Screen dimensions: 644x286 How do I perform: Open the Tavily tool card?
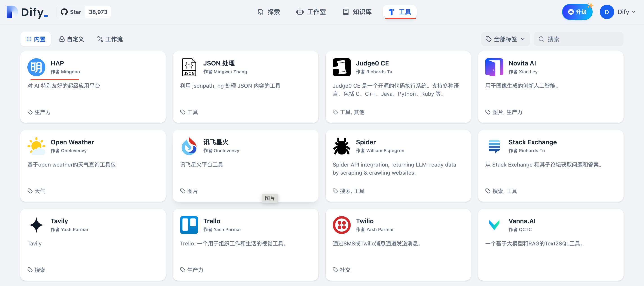click(93, 245)
